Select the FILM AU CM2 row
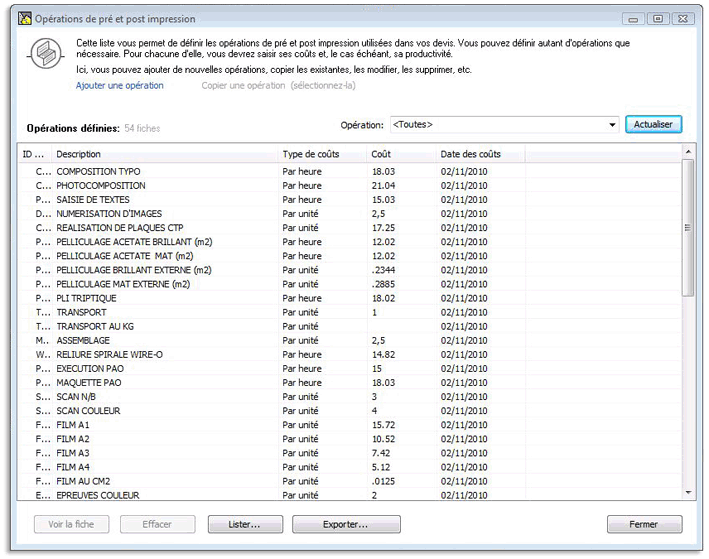This screenshot has height=559, width=709. pos(350,481)
